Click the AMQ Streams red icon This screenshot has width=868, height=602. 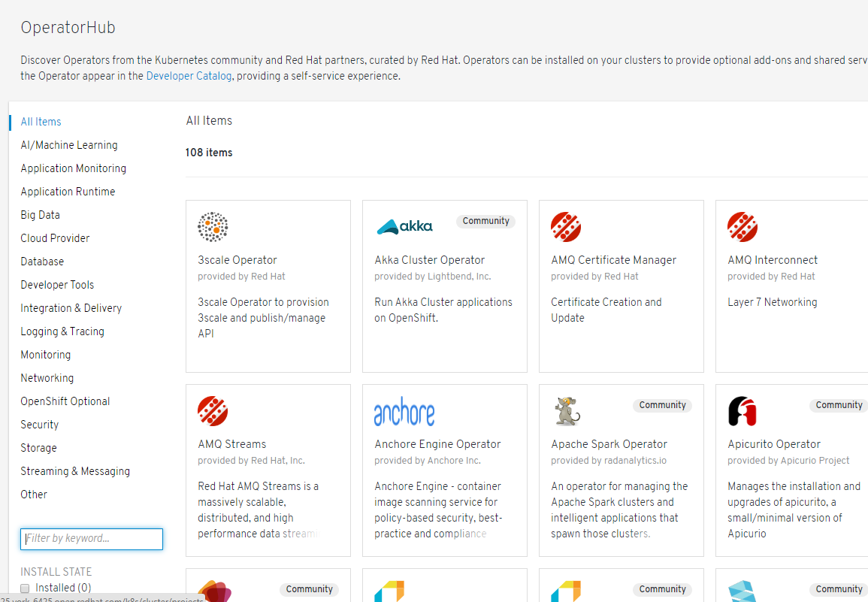(213, 411)
